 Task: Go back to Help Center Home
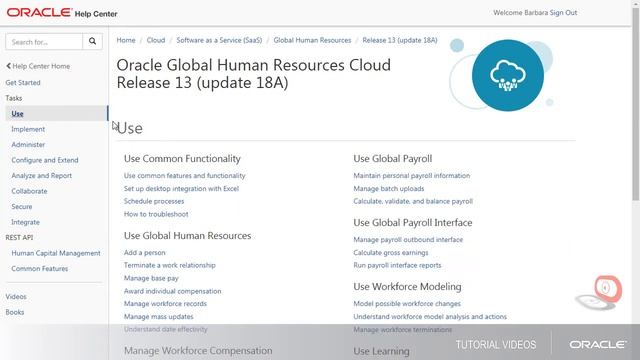click(38, 66)
